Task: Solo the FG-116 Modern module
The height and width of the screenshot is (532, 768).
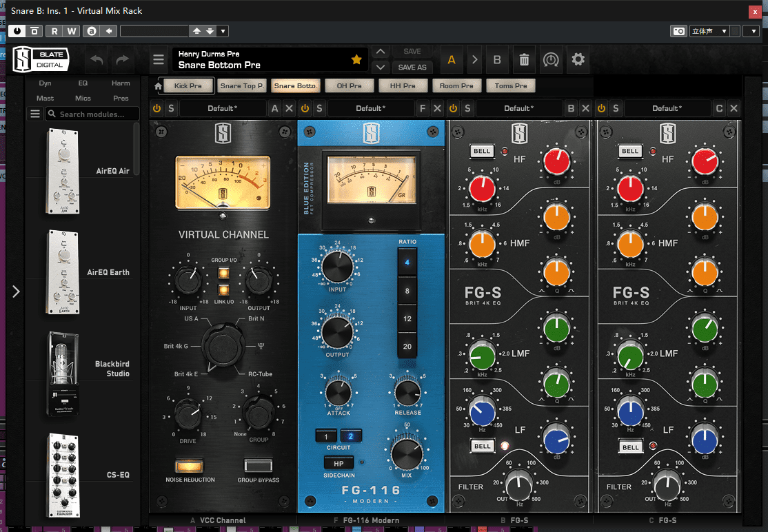Action: coord(319,108)
